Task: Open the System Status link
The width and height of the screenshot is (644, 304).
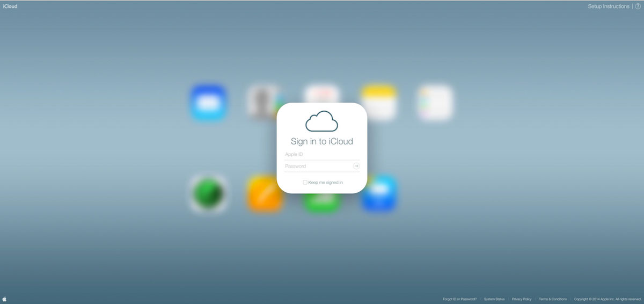Action: click(494, 299)
